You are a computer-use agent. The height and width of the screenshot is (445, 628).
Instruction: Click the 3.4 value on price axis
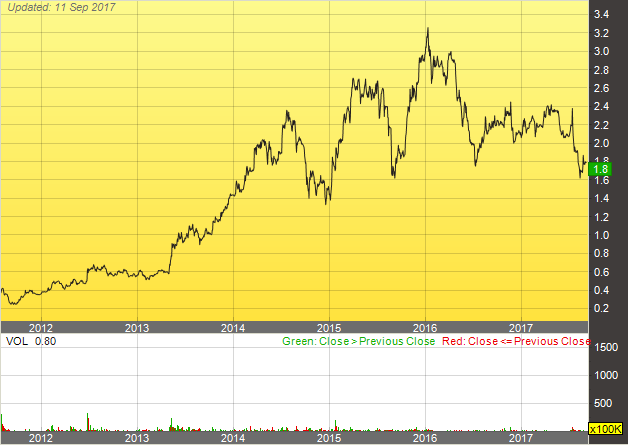602,15
